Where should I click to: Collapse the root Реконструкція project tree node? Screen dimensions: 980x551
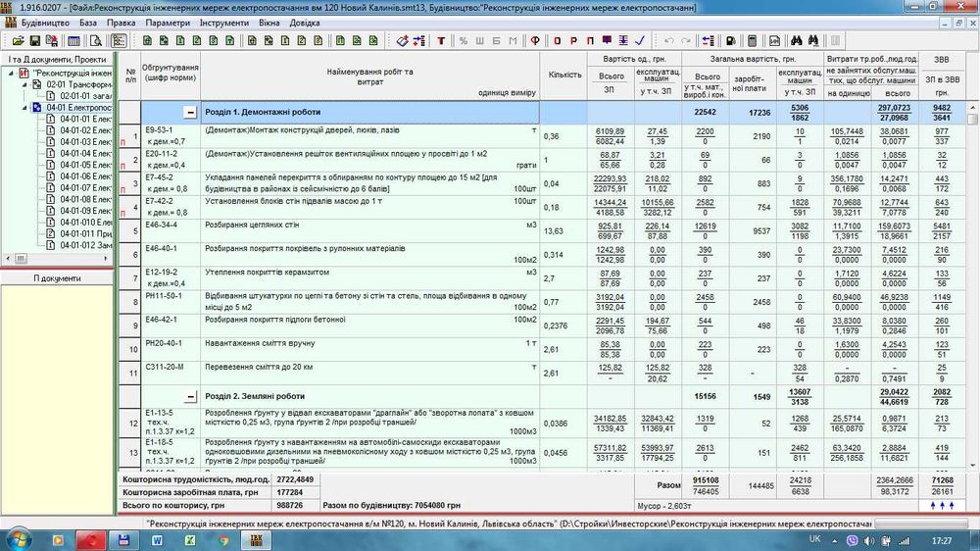point(11,74)
